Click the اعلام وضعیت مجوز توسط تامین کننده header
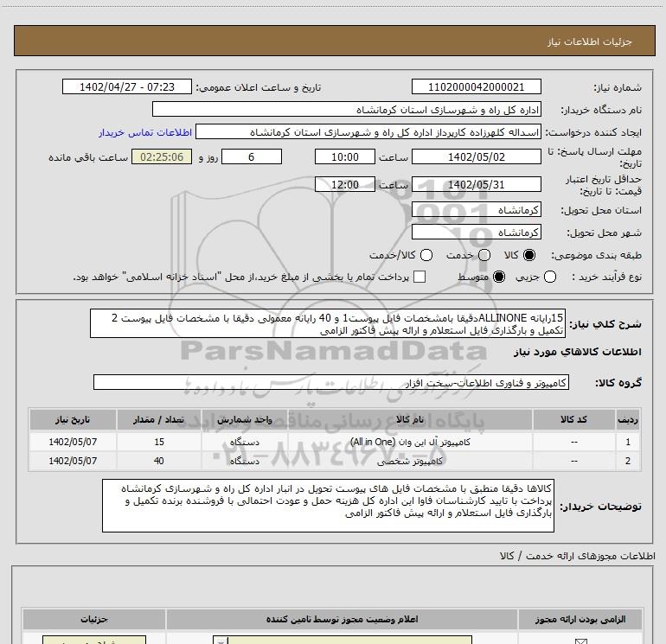Image resolution: width=666 pixels, height=644 pixels. (342, 620)
